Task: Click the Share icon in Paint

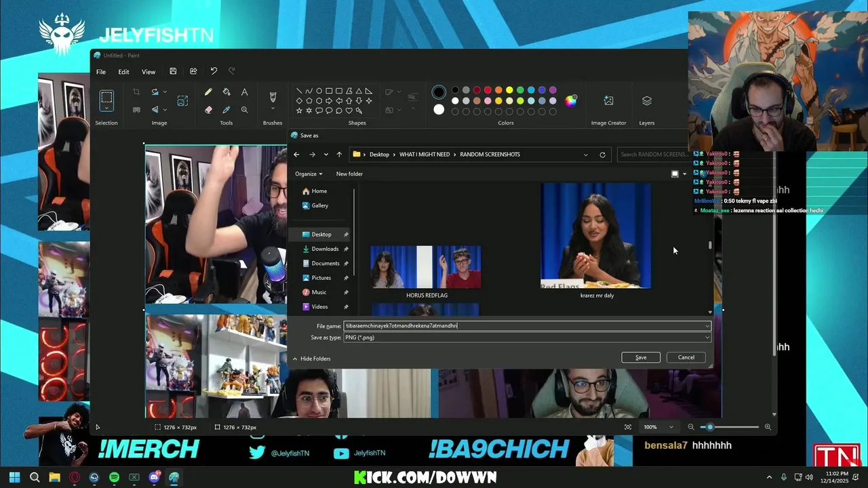Action: point(193,71)
